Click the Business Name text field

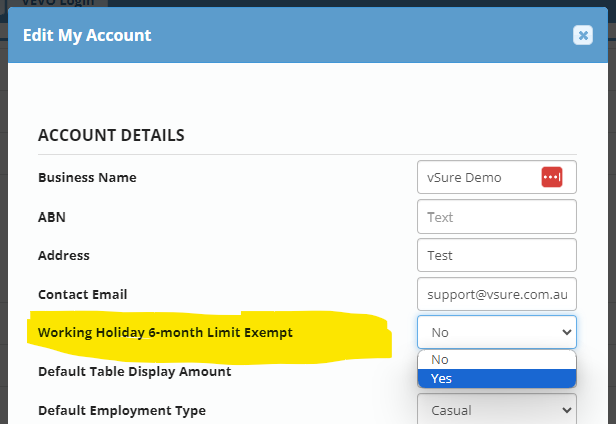tap(475, 177)
